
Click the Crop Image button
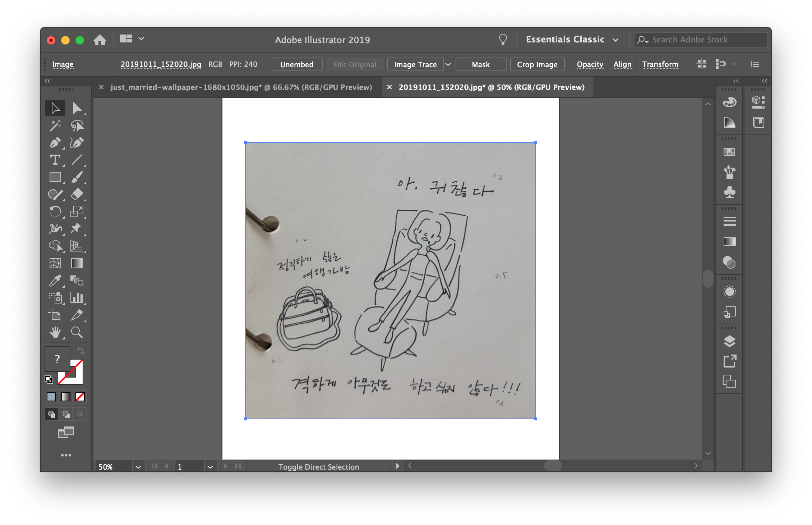coord(537,64)
